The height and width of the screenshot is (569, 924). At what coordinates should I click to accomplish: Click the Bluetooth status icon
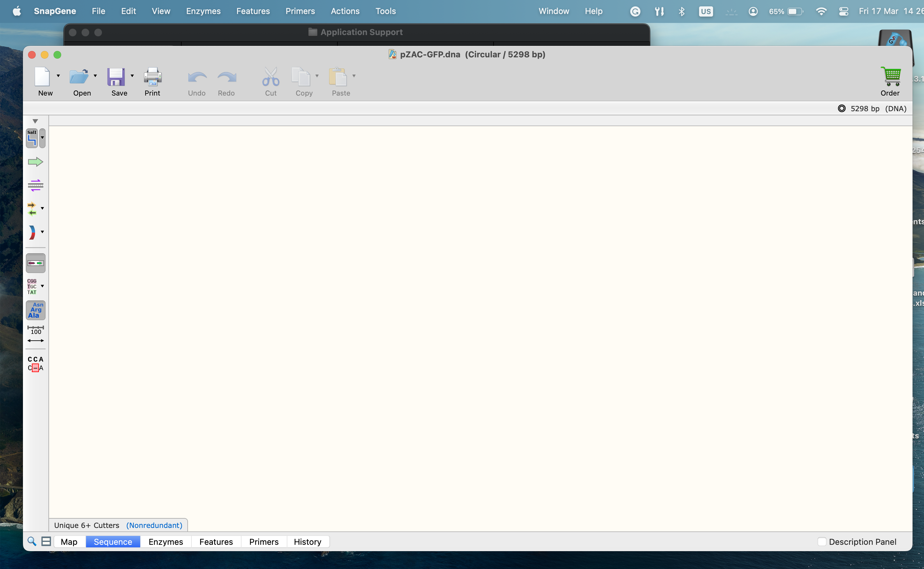[682, 11]
